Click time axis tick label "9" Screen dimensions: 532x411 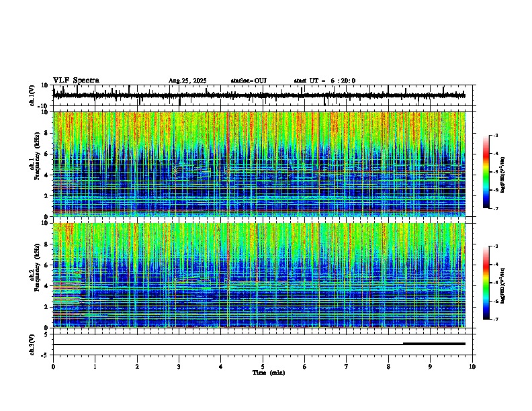tap(430, 367)
